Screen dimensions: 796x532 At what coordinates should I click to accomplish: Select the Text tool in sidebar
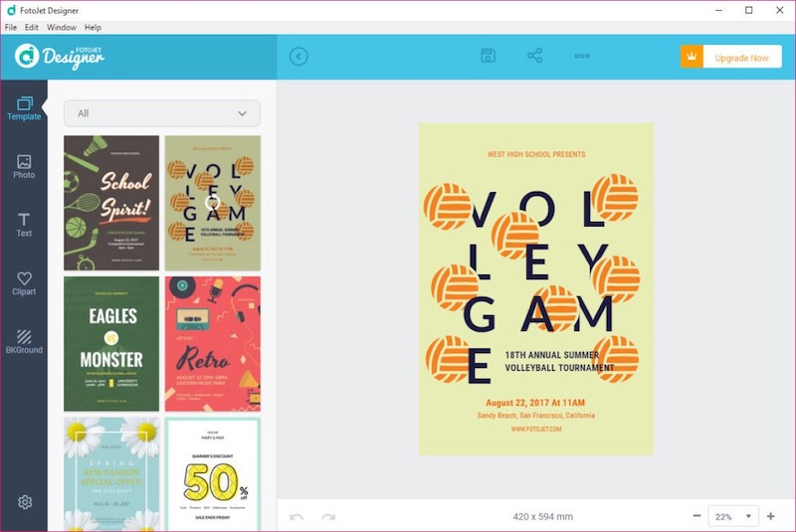pyautogui.click(x=24, y=225)
